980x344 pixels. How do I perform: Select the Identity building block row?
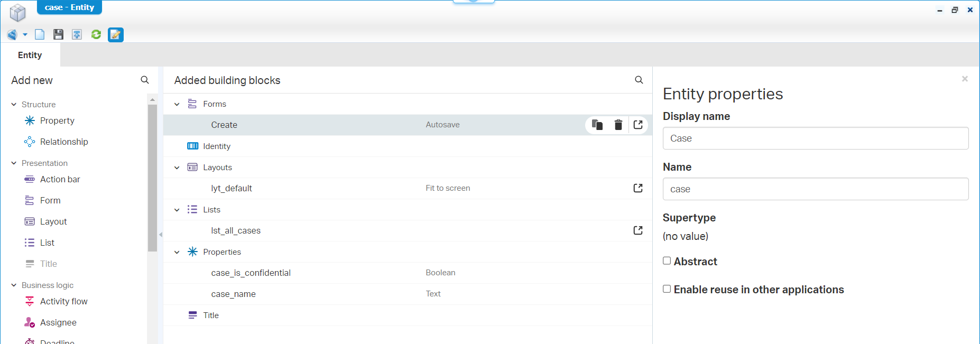(408, 146)
